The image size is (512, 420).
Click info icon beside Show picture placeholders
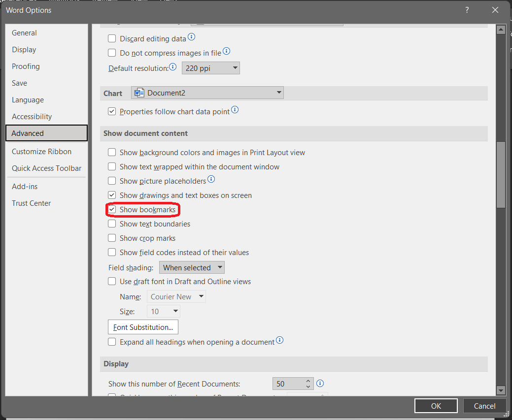click(x=211, y=179)
